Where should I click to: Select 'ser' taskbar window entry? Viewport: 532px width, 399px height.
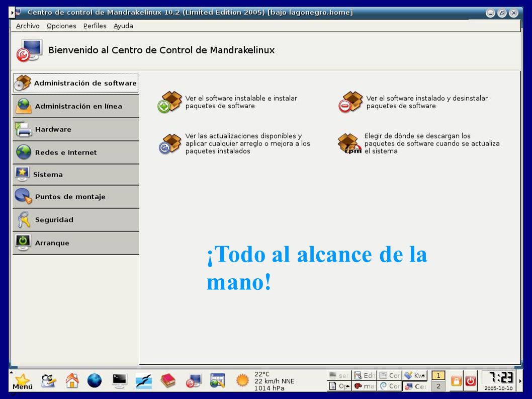click(339, 375)
